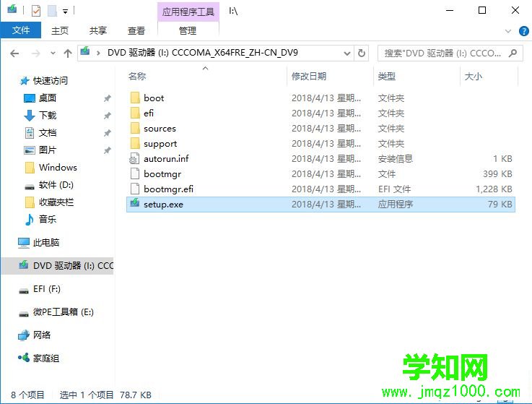Click the pin icon next to 桌面

(x=108, y=98)
